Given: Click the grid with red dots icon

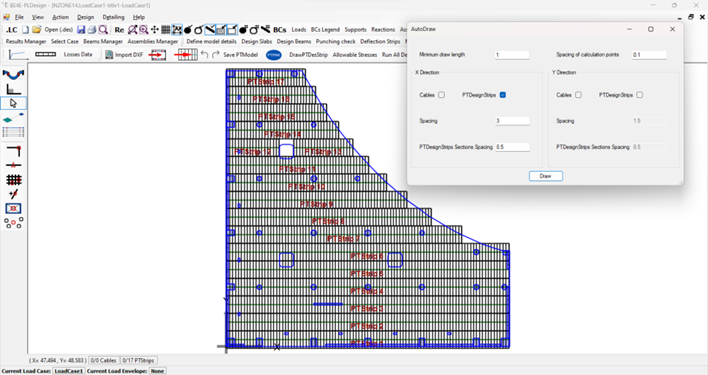Looking at the screenshot, I should click(14, 180).
